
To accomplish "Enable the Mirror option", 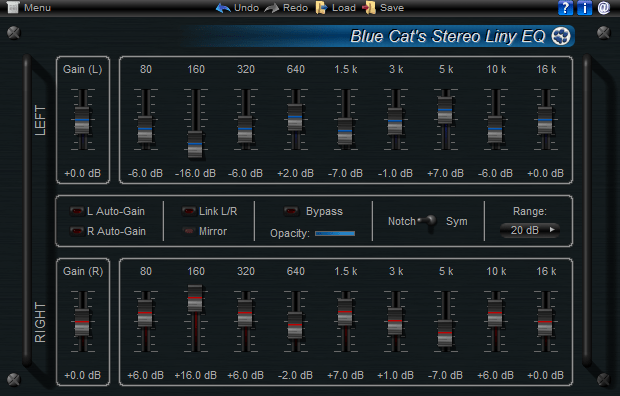I will tap(189, 231).
